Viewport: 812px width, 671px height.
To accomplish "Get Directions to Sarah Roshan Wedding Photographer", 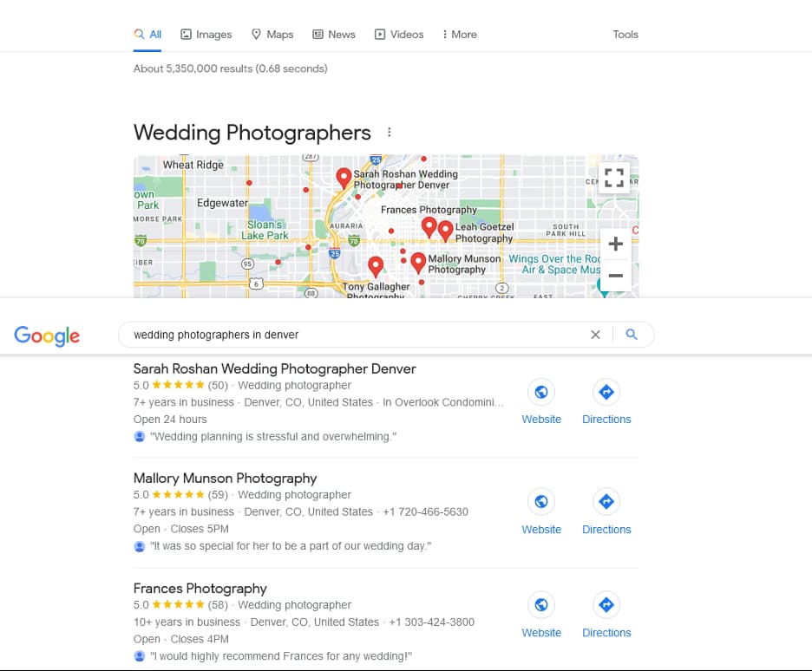I will 606,393.
